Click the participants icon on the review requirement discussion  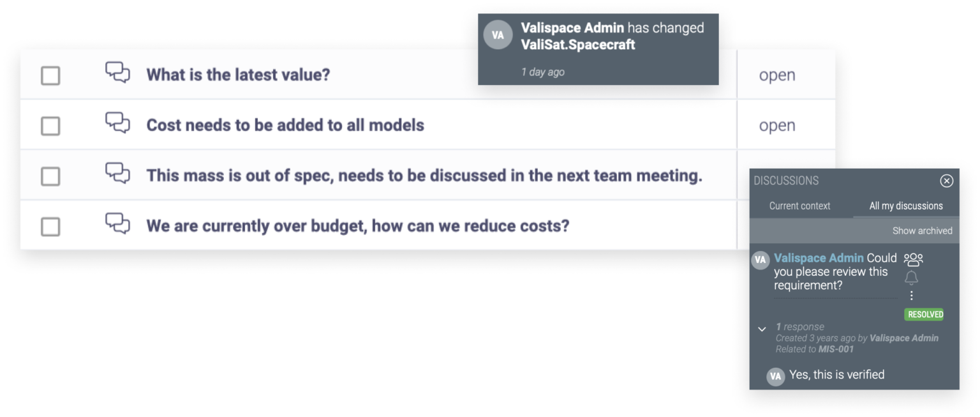pyautogui.click(x=914, y=258)
